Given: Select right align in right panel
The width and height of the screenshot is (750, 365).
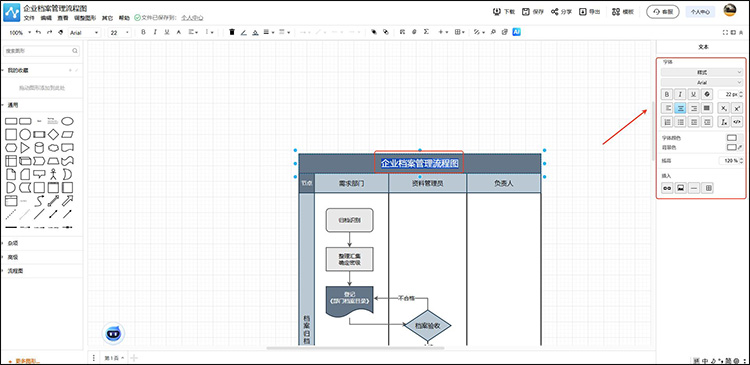Looking at the screenshot, I should pos(694,108).
